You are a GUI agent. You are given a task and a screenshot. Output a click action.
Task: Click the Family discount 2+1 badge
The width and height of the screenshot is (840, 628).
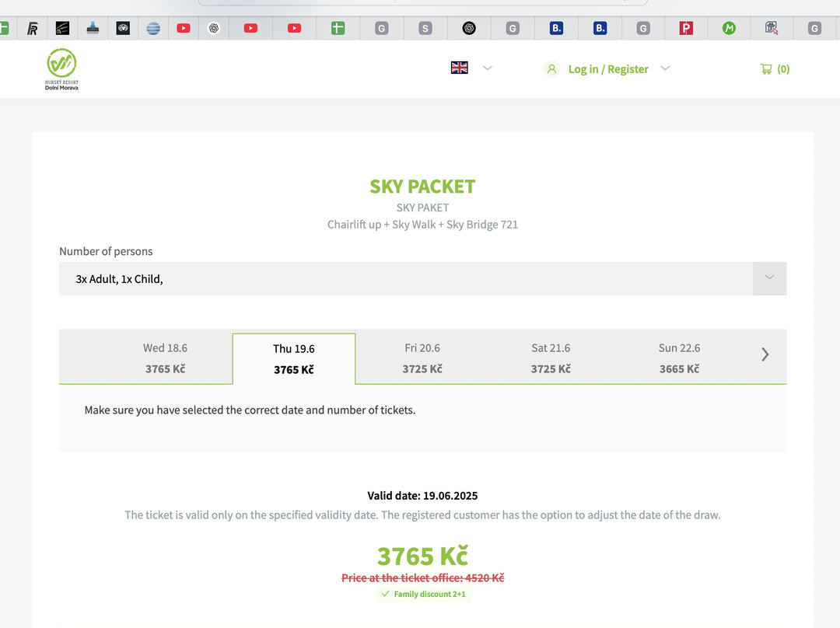[x=424, y=594]
